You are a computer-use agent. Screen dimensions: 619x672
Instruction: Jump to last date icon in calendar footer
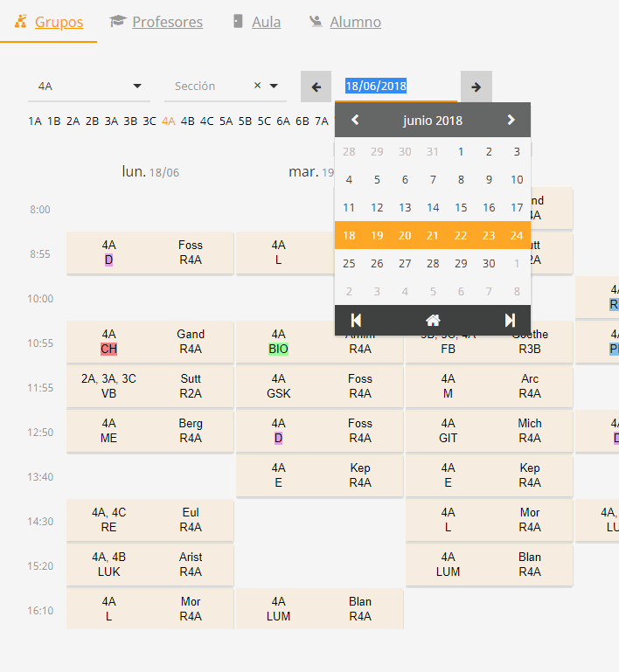[x=510, y=320]
